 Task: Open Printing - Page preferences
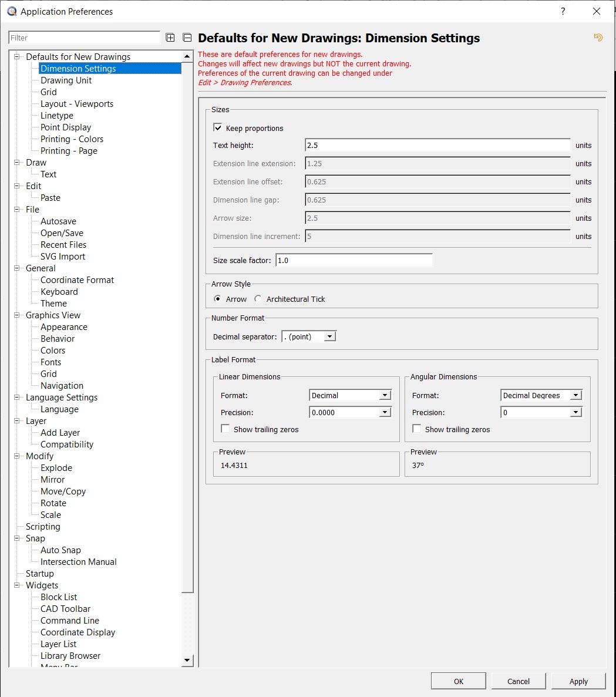coord(69,151)
